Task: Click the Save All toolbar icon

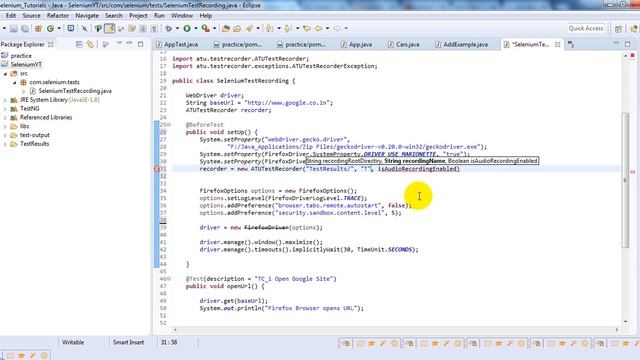Action: pos(25,29)
